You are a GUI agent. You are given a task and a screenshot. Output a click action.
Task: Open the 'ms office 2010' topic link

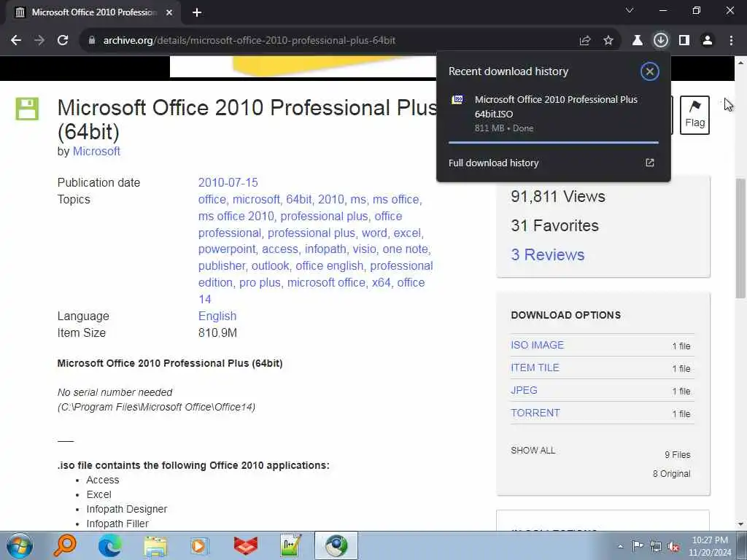(236, 216)
